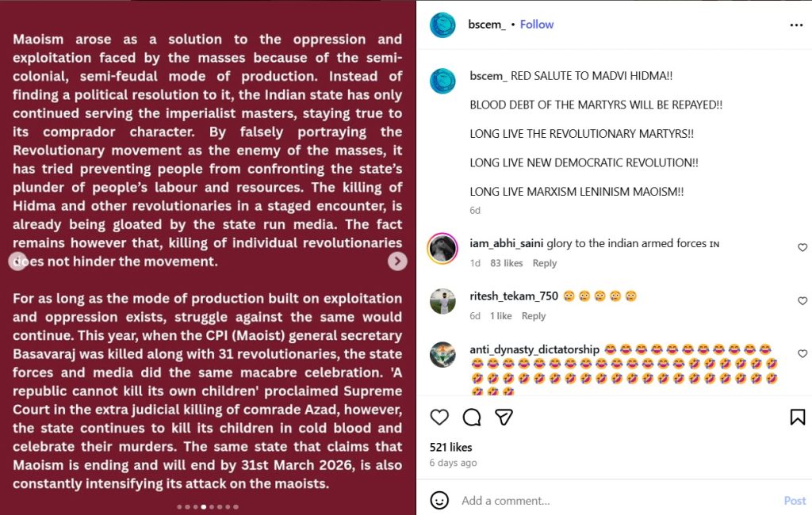Share post using paper plane icon

(x=504, y=417)
